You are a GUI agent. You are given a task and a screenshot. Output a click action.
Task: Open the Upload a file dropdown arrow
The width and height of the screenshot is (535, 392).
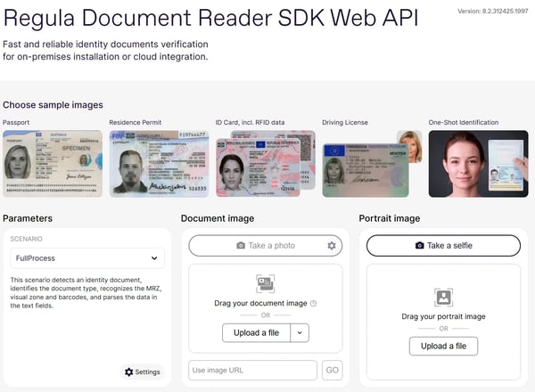pyautogui.click(x=300, y=332)
